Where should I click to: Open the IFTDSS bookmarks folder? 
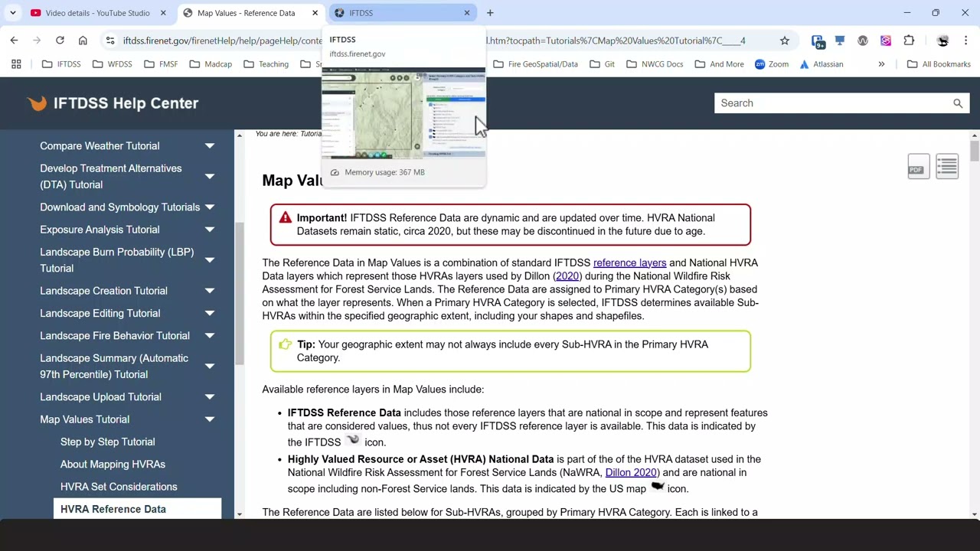pyautogui.click(x=61, y=64)
